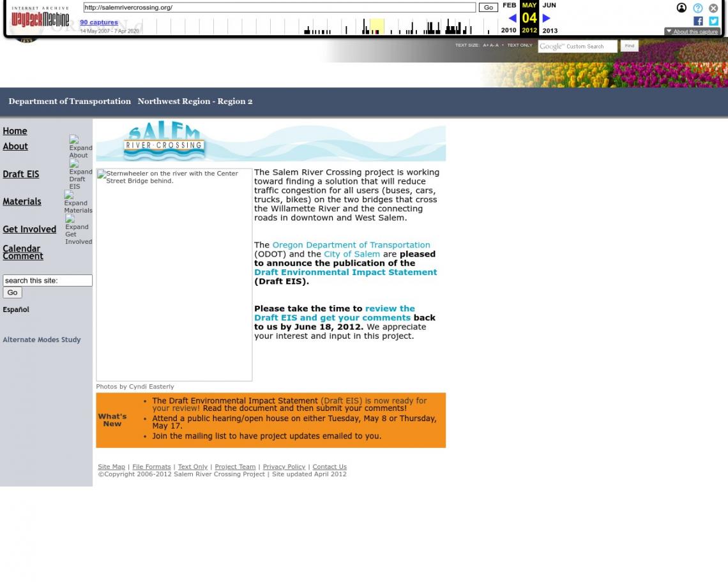Open review the Draft EIS and comments link
The height and width of the screenshot is (582, 728).
coord(334,313)
